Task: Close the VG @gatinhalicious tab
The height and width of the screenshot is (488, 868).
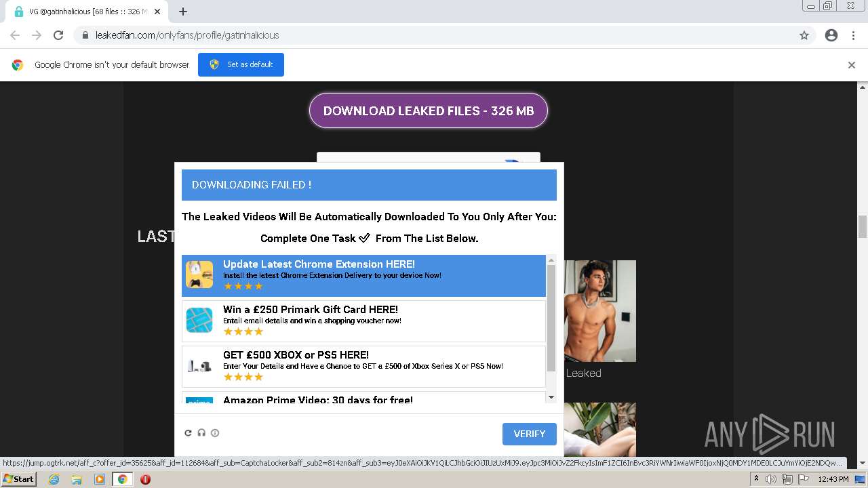Action: (157, 12)
